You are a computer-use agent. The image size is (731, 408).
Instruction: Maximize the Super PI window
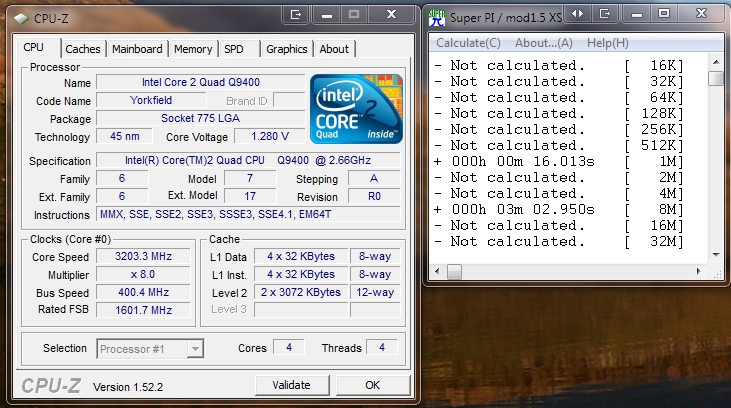[664, 14]
